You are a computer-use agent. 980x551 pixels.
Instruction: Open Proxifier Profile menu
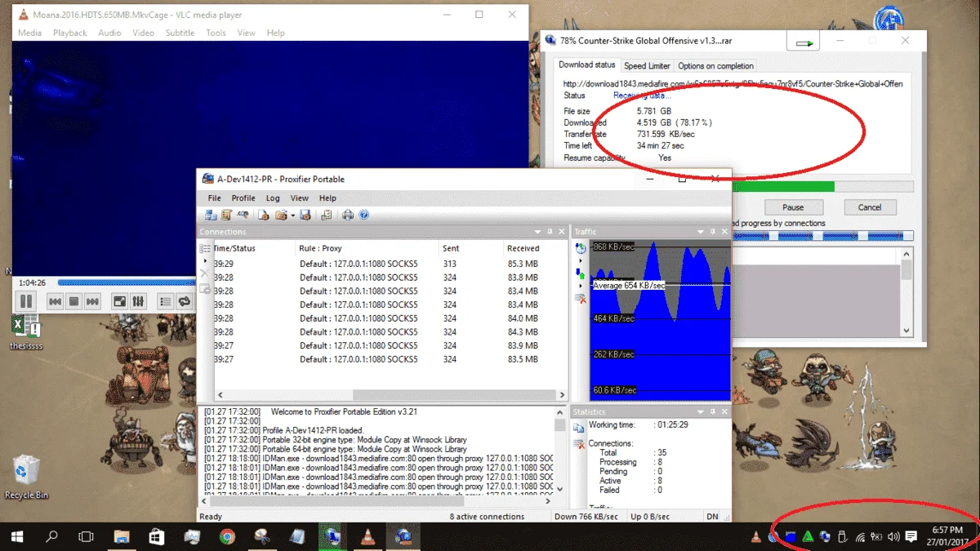[x=243, y=198]
